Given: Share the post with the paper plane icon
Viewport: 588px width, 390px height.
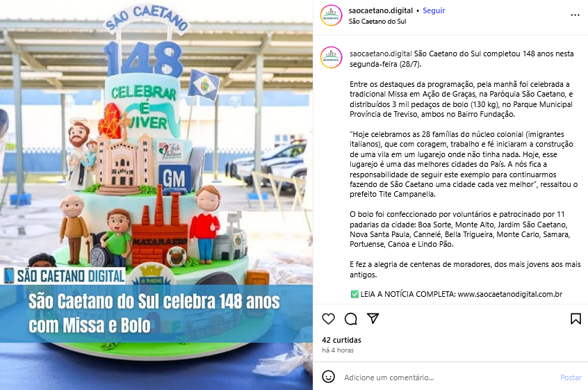Looking at the screenshot, I should coord(373,318).
